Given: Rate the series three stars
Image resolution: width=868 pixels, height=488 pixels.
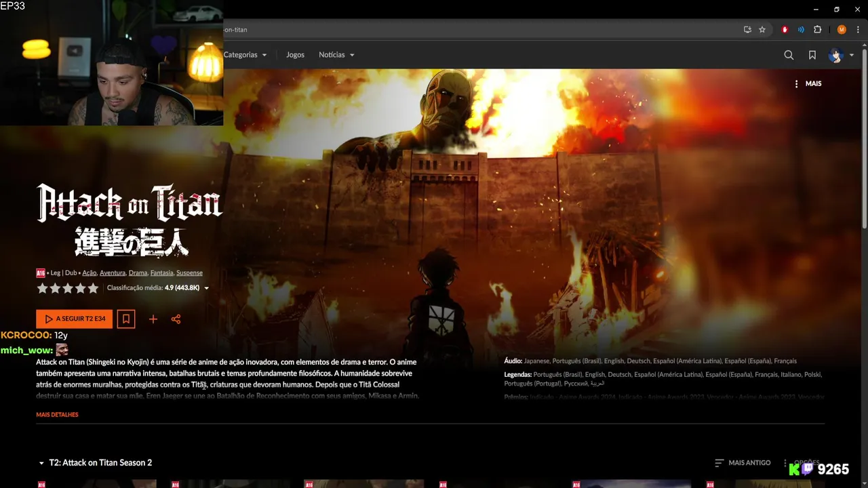Looking at the screenshot, I should [x=68, y=288].
